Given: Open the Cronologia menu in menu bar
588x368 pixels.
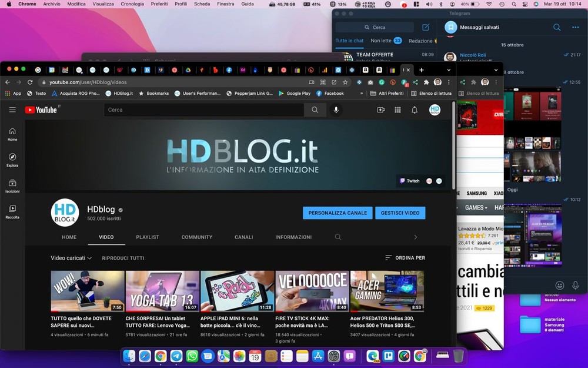Looking at the screenshot, I should tap(132, 4).
